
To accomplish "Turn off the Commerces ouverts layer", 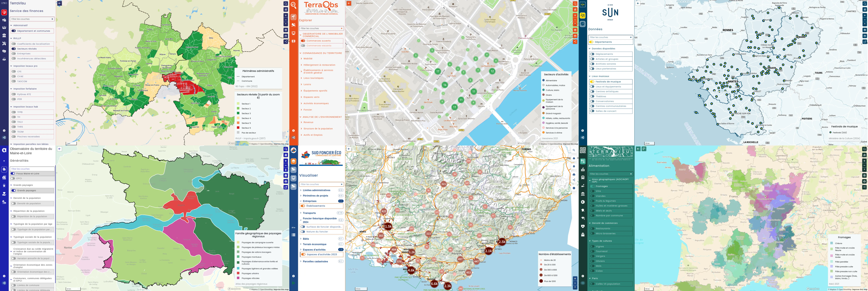I will coord(303,41).
